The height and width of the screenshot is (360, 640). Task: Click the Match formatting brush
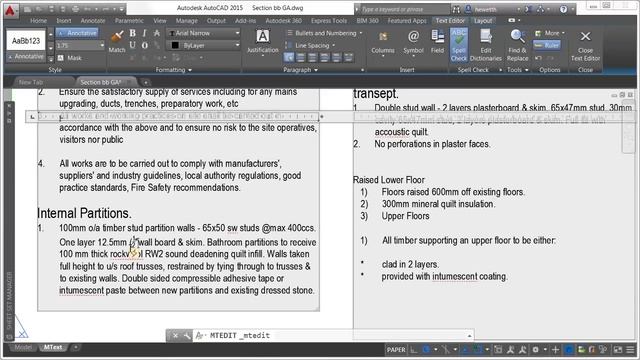click(x=117, y=42)
